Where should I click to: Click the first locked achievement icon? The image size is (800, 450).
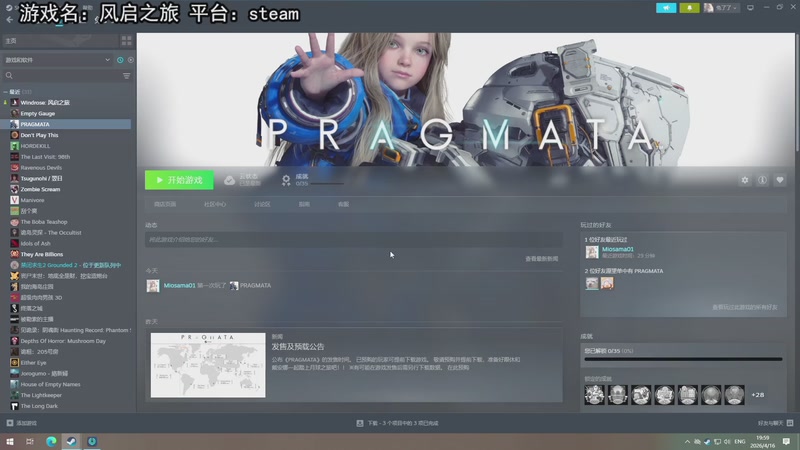click(594, 395)
